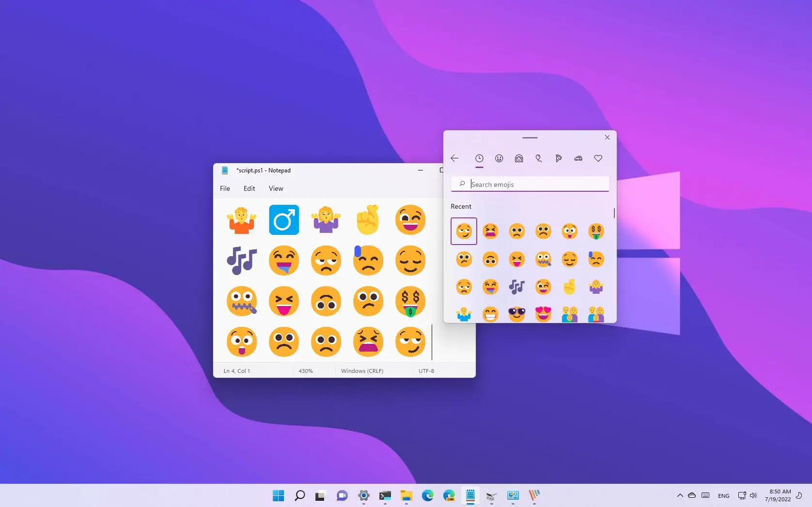Viewport: 812px width, 507px height.
Task: Click the Windows (CRLF) status bar item
Action: pos(362,370)
